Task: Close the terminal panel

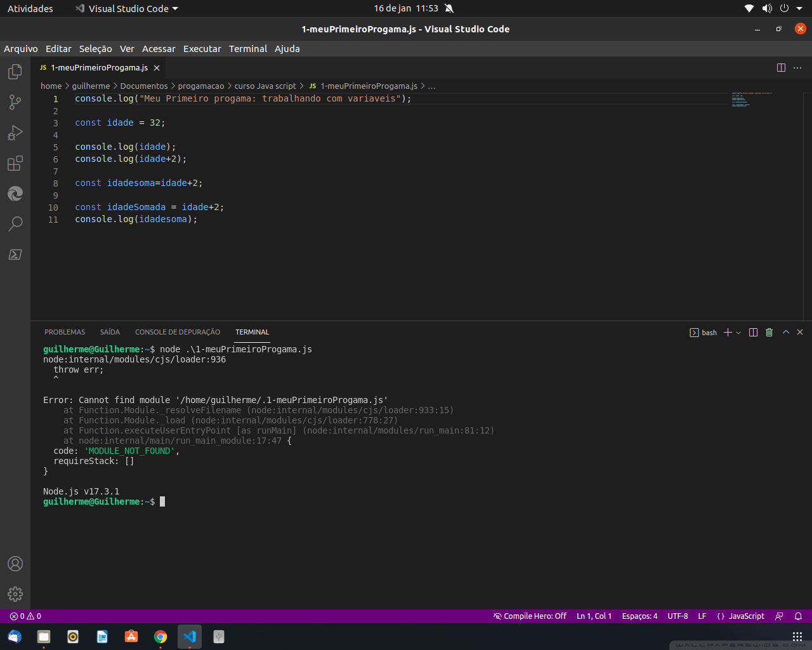Action: tap(800, 332)
